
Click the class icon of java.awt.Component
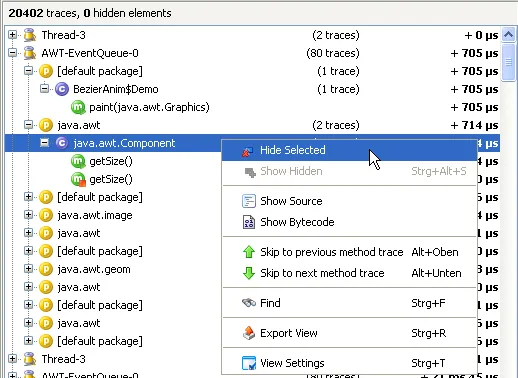coord(62,143)
